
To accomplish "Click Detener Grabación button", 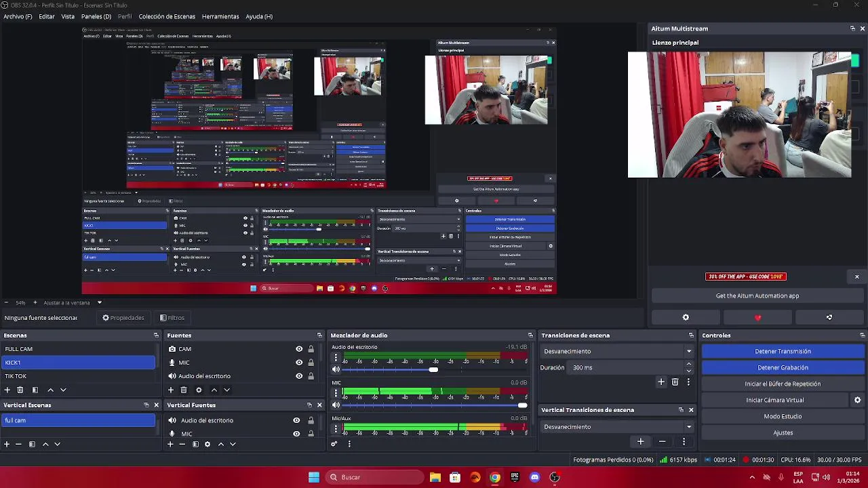I will 783,367.
